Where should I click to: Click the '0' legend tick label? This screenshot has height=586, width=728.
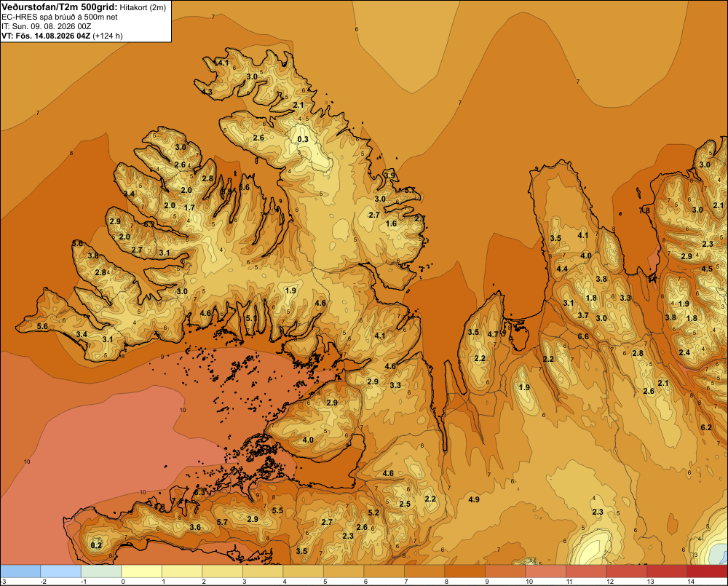(x=123, y=582)
